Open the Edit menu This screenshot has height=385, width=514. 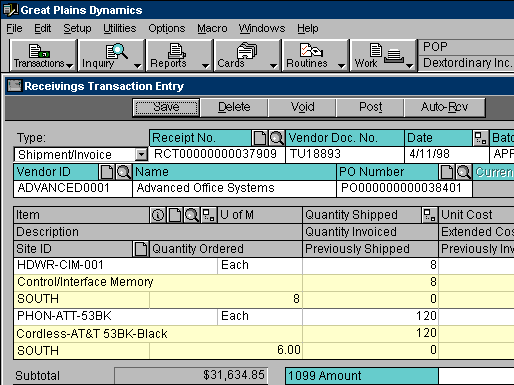coord(43,29)
